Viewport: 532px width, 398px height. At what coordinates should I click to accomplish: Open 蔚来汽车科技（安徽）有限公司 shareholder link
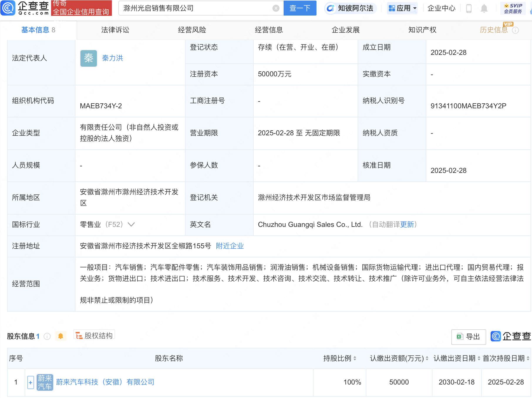105,382
